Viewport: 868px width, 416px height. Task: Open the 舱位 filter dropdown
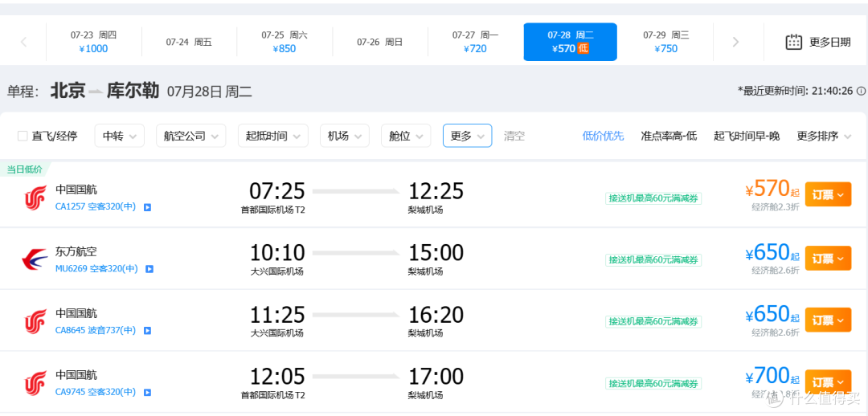click(406, 136)
